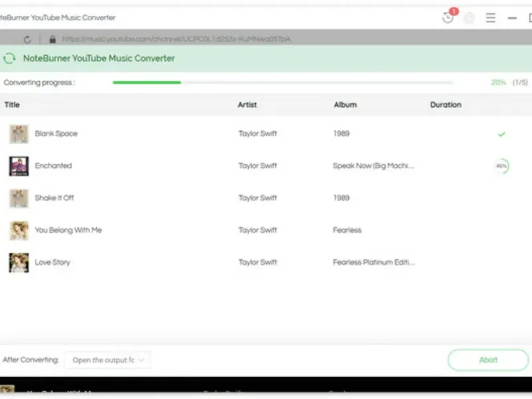532x399 pixels.
Task: Click Taylor Swift in the Blank Space row
Action: click(x=258, y=134)
